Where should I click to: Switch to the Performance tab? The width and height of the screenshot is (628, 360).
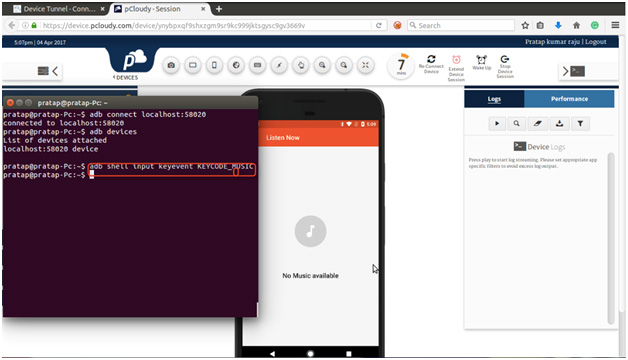tap(569, 99)
